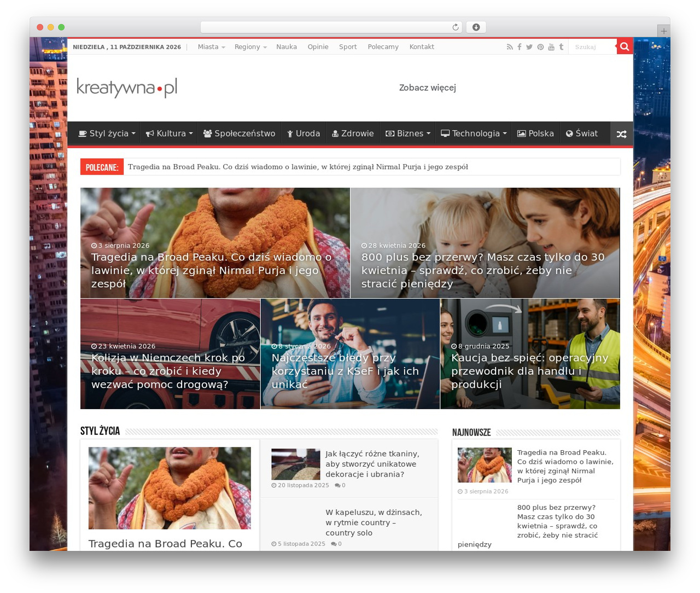This screenshot has height=593, width=700.
Task: Expand the Kultura menu
Action: click(169, 133)
